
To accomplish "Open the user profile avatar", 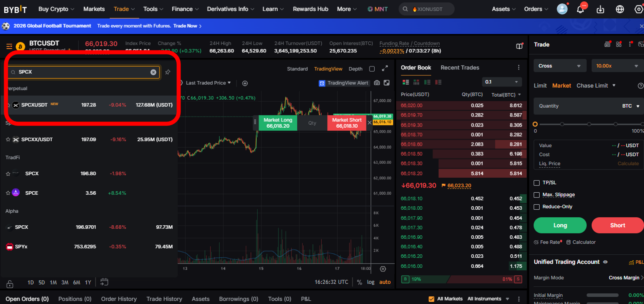I will 562,9.
